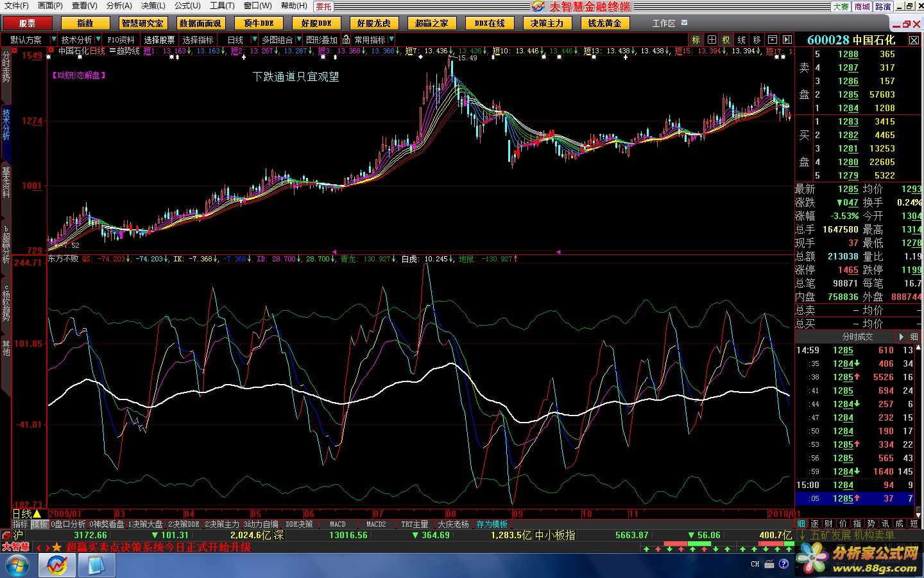Select the 势 tab in right panel
This screenshot has height=578, width=924.
[871, 524]
